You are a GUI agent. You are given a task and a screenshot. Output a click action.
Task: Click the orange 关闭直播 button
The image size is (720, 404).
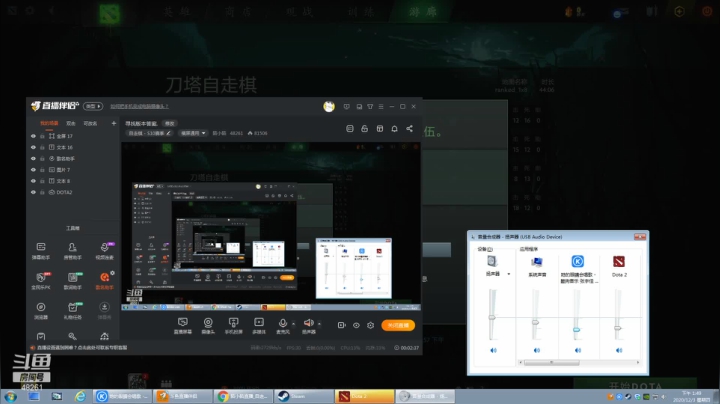point(398,325)
